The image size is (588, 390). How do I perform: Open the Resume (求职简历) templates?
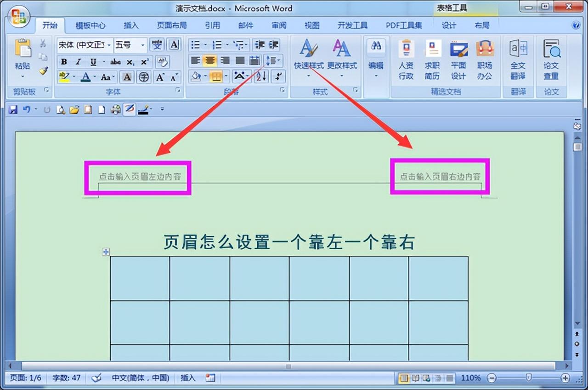[x=432, y=61]
